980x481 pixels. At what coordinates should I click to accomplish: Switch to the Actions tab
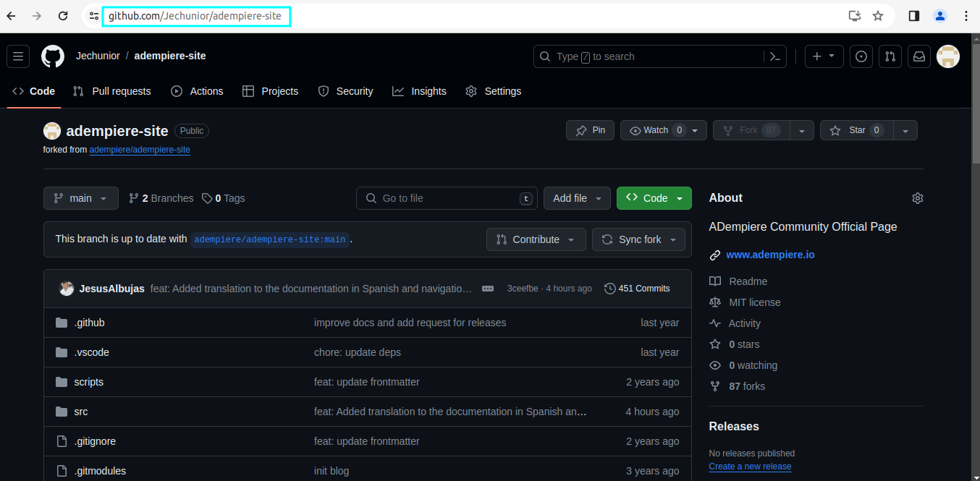click(197, 91)
